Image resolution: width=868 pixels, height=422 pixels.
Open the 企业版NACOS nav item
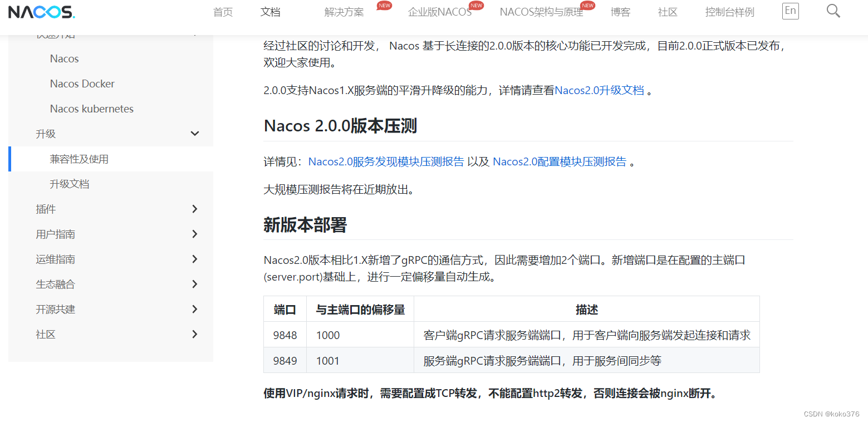[x=440, y=12]
